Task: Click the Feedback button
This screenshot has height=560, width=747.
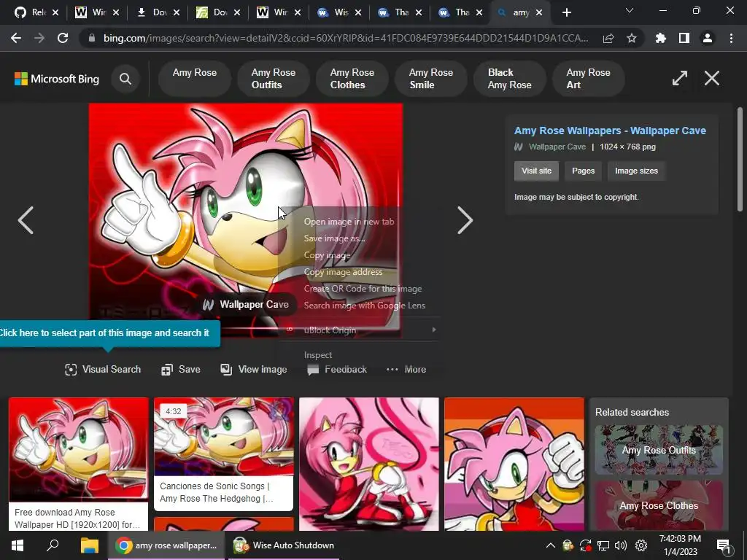Action: point(337,370)
